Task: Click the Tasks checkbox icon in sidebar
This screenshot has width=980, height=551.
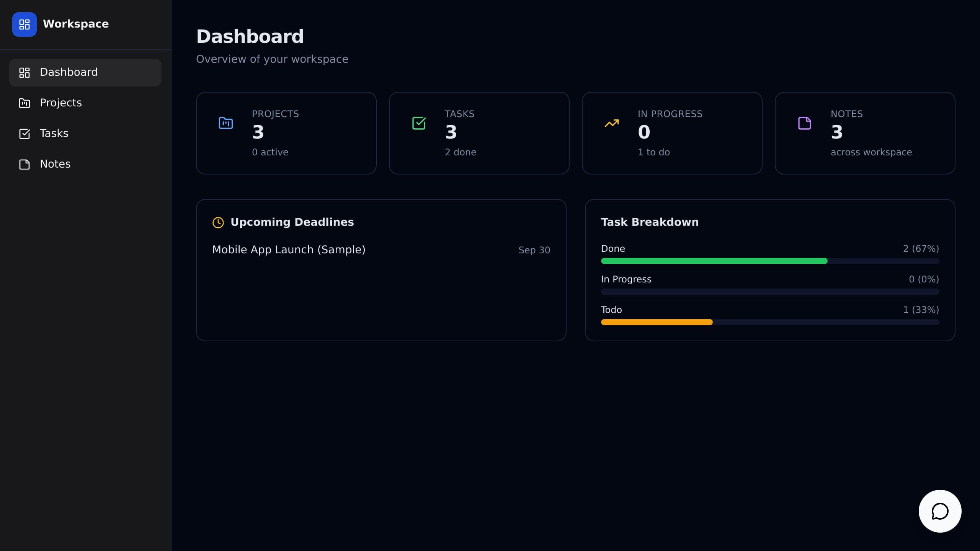Action: 24,134
